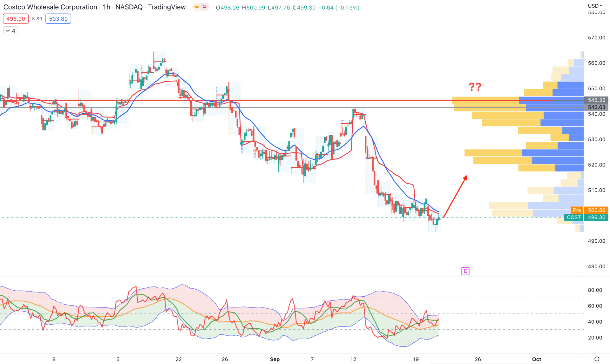
Task: Click the approximately-equal data mode icon
Action: click(x=205, y=7)
